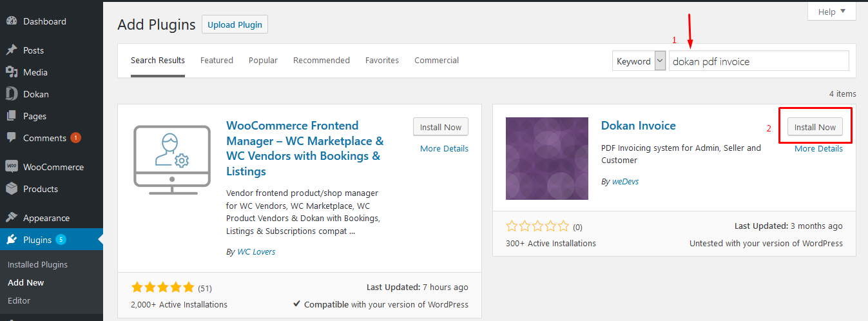868x321 pixels.
Task: Open the Recommended plugins tab
Action: pyautogui.click(x=322, y=60)
